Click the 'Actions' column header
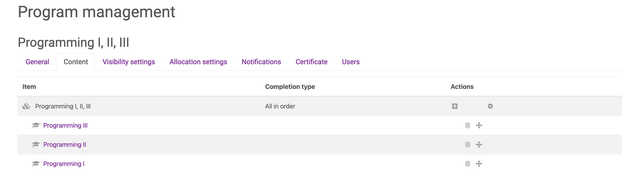The width and height of the screenshot is (644, 191). click(462, 87)
